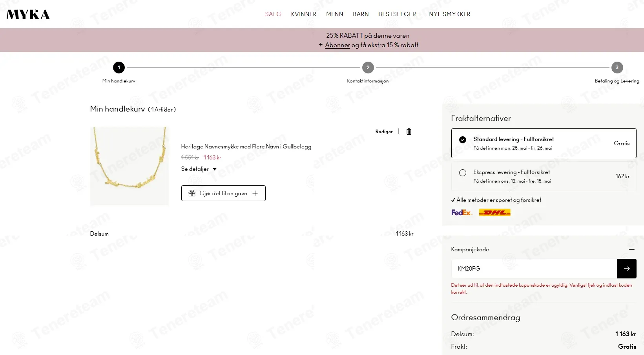Click the FedEx logo
Viewport: 644px width, 355px height.
click(x=462, y=212)
